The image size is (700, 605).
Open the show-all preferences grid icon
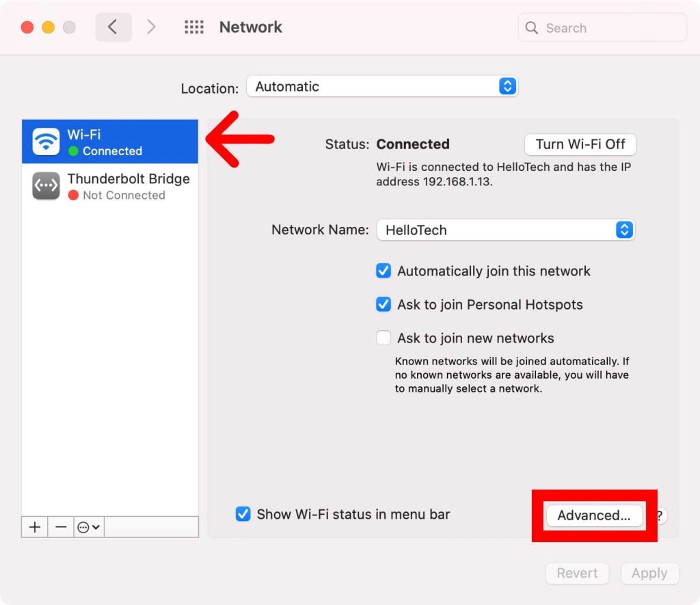point(194,27)
